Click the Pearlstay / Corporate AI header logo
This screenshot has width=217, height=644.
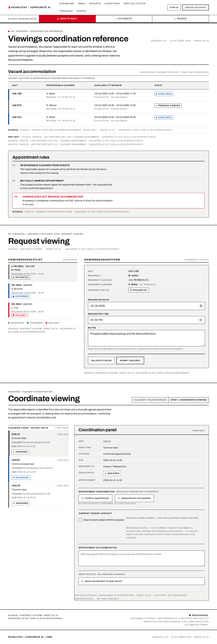[29, 7]
